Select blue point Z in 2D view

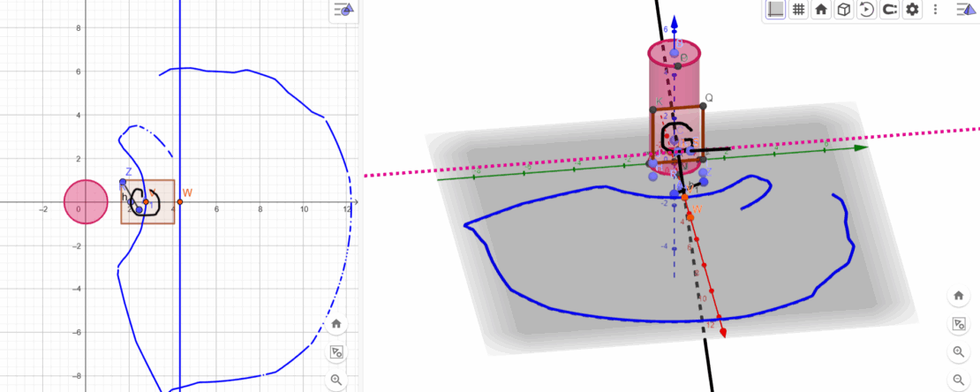tap(123, 182)
